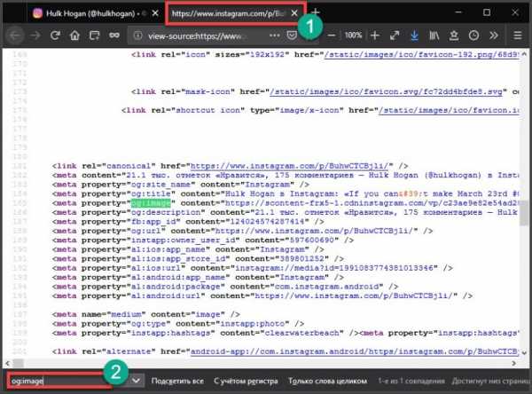Screen dimensions: 532x394
Task: Open the Library bookshelf icon
Action: coord(434,35)
